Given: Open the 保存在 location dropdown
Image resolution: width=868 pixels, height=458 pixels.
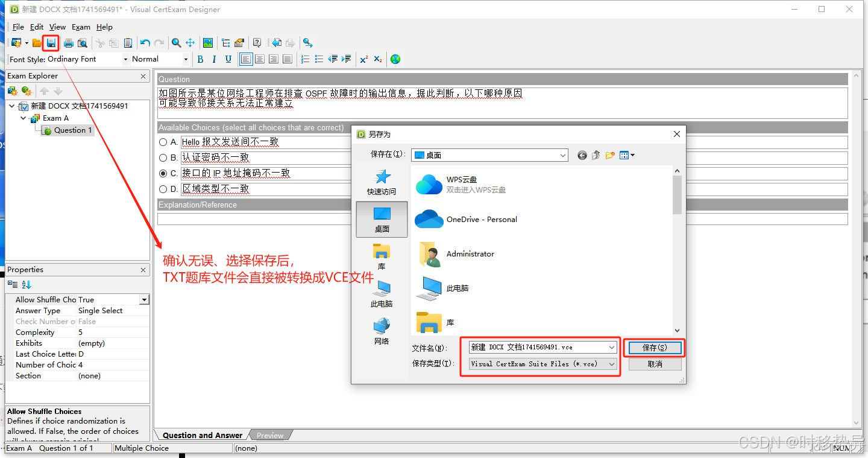Looking at the screenshot, I should [x=563, y=155].
